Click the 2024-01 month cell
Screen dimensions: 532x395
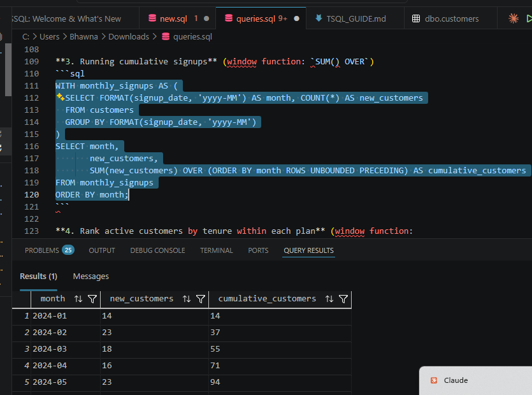pos(66,316)
